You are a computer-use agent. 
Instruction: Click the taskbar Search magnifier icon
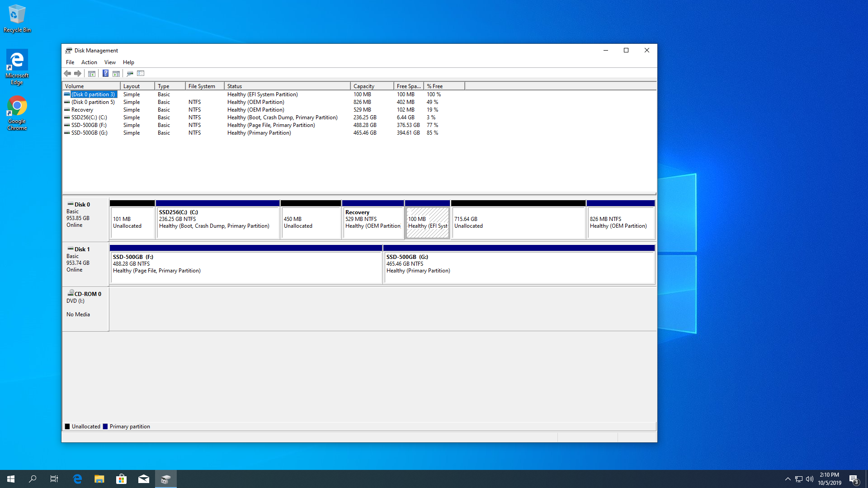(x=33, y=479)
